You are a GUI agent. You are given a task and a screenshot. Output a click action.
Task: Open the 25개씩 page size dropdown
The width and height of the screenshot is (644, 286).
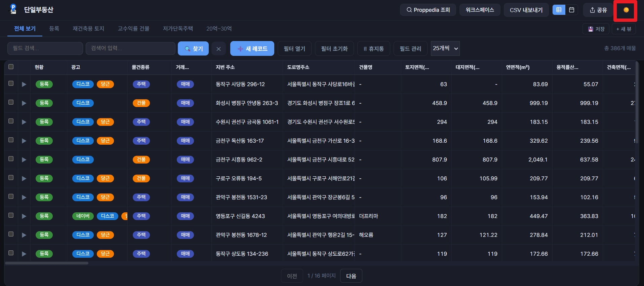pyautogui.click(x=445, y=48)
